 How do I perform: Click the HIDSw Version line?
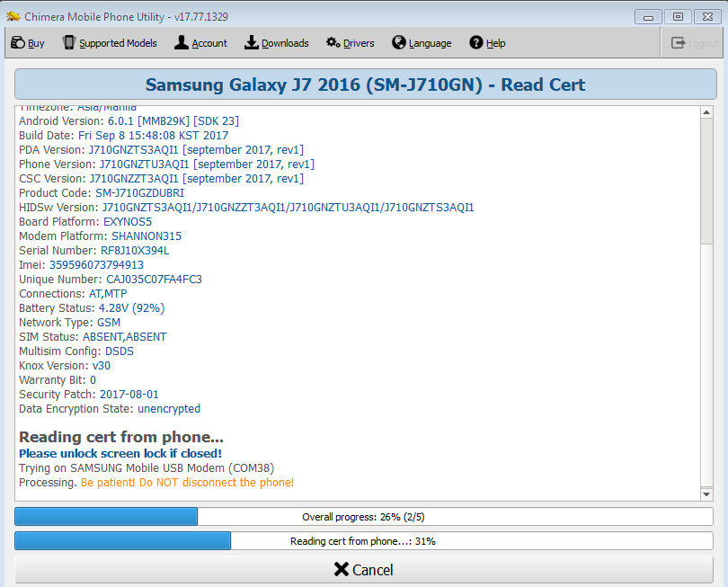pyautogui.click(x=246, y=208)
